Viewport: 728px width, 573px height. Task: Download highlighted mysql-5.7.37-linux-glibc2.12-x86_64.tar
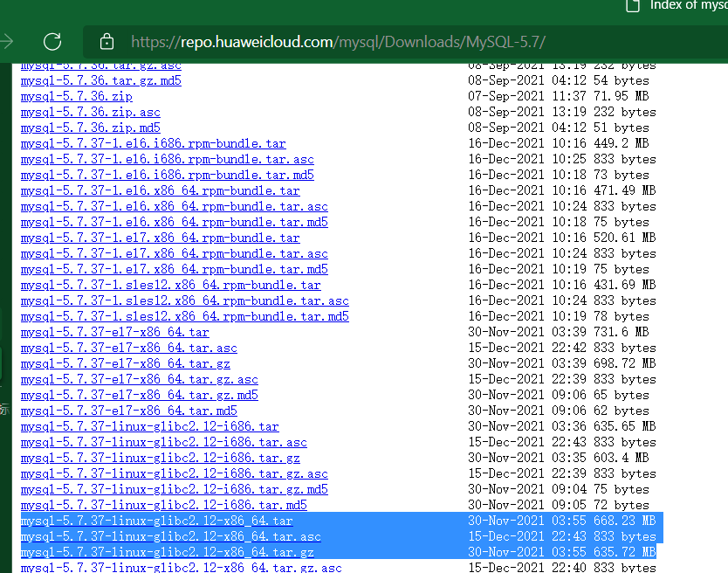(x=156, y=521)
